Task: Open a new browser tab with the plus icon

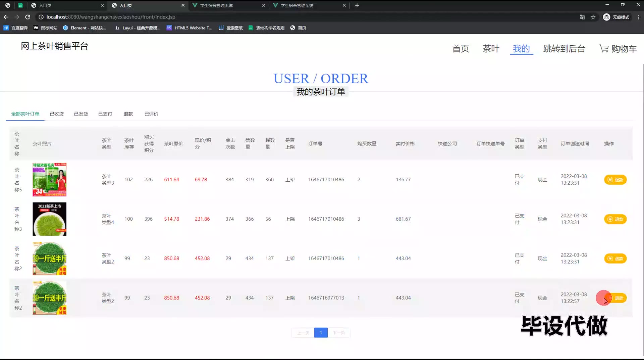Action: [357, 5]
